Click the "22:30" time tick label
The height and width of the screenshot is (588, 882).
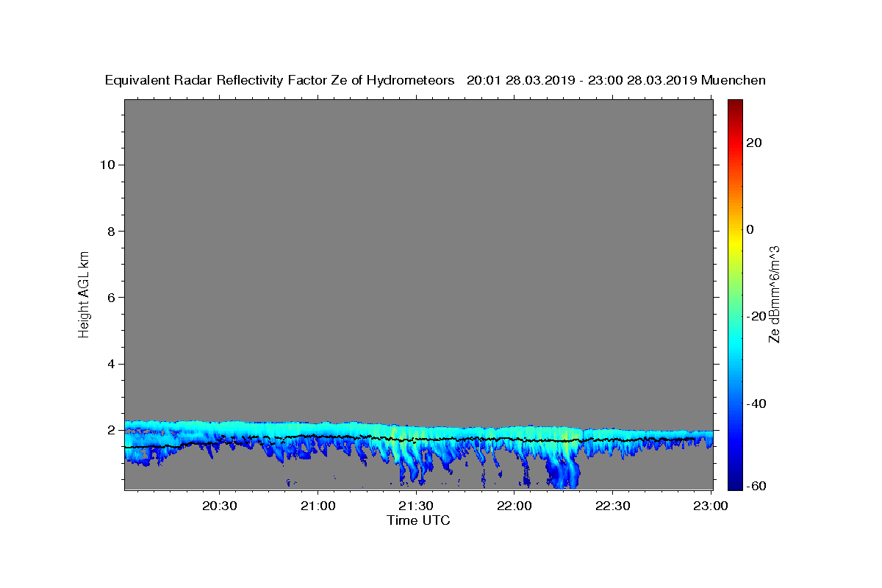pos(613,506)
